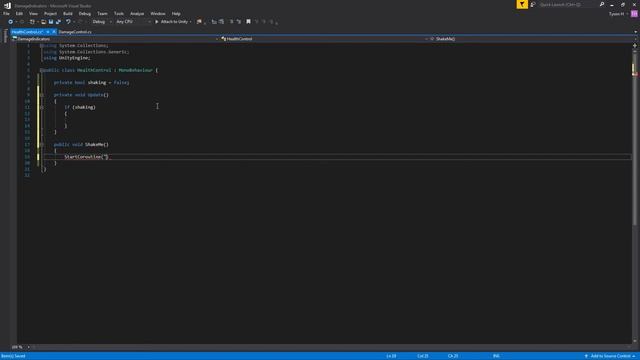This screenshot has height=360, width=640.
Task: Click the feedback icon beside Quick Launch
Action: 533,4
